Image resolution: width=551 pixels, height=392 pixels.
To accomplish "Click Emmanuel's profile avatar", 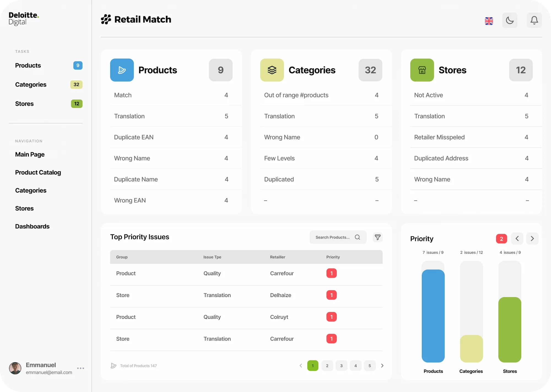I will [15, 368].
